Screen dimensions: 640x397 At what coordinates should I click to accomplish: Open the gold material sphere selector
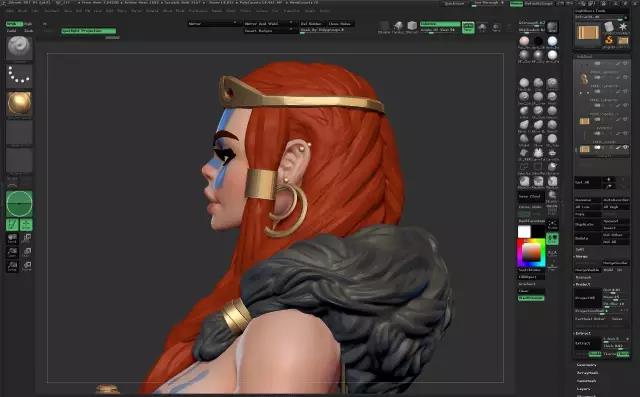19,103
